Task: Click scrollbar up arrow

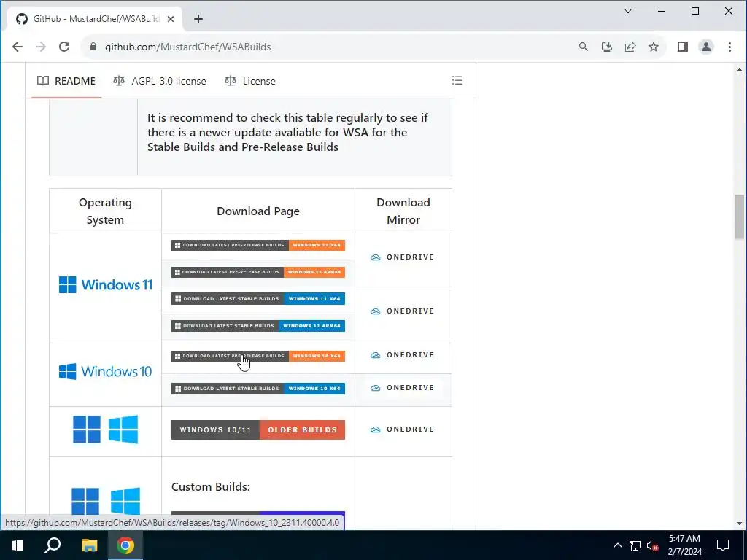Action: 739,69
